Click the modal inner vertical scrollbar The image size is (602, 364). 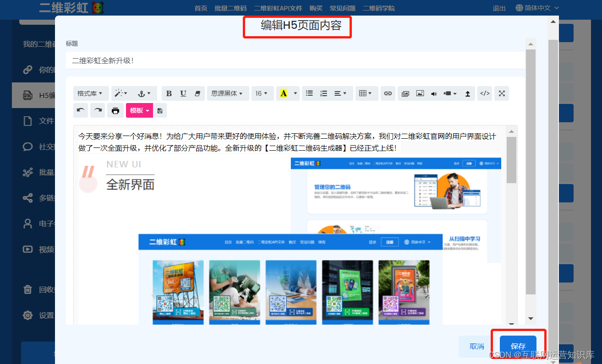pyautogui.click(x=531, y=172)
